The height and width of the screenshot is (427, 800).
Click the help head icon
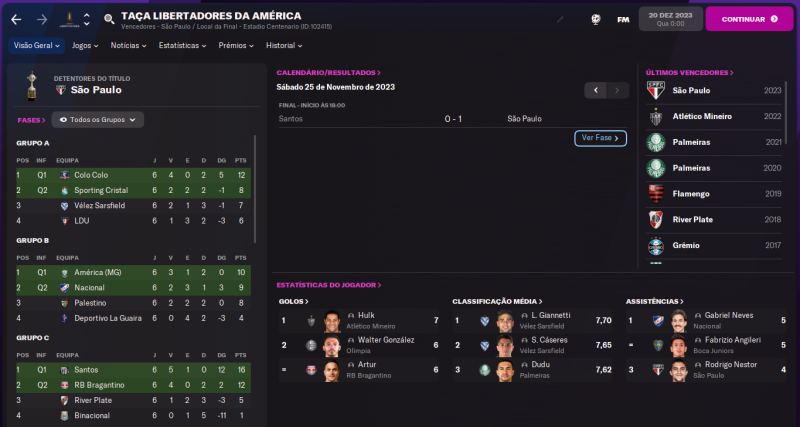596,19
